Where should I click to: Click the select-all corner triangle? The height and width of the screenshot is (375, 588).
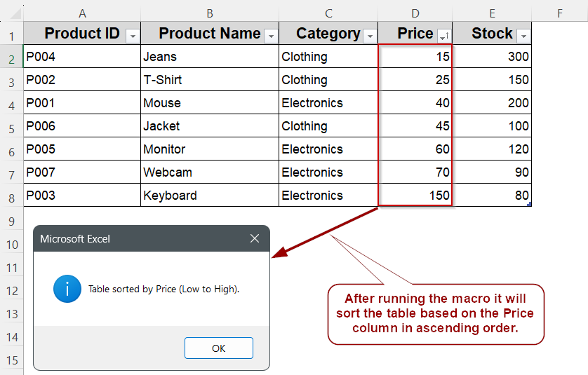11,13
